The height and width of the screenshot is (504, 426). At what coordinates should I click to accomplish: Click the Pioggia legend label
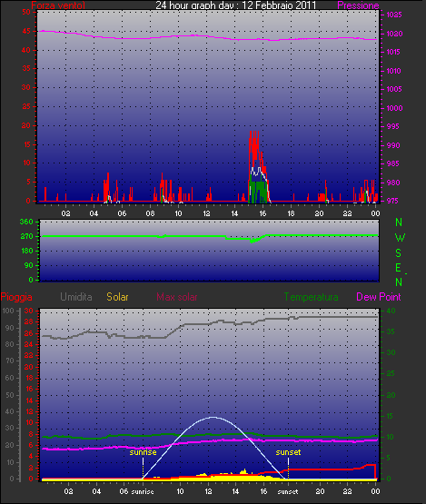[16, 297]
